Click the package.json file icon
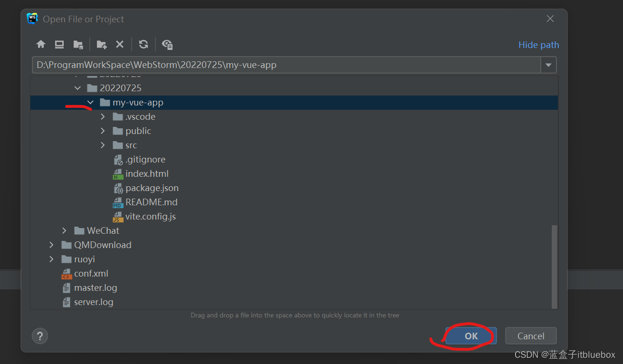Image resolution: width=623 pixels, height=364 pixels. coord(118,188)
